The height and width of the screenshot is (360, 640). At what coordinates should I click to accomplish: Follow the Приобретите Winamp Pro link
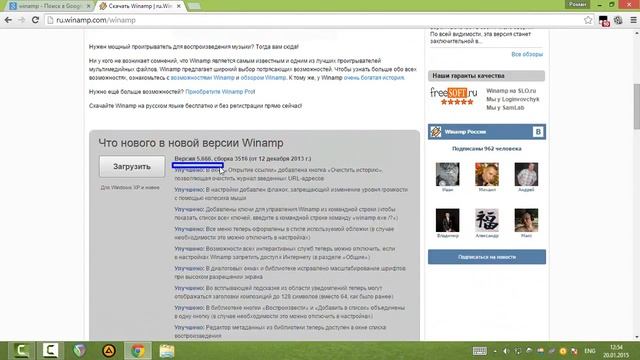coord(220,92)
